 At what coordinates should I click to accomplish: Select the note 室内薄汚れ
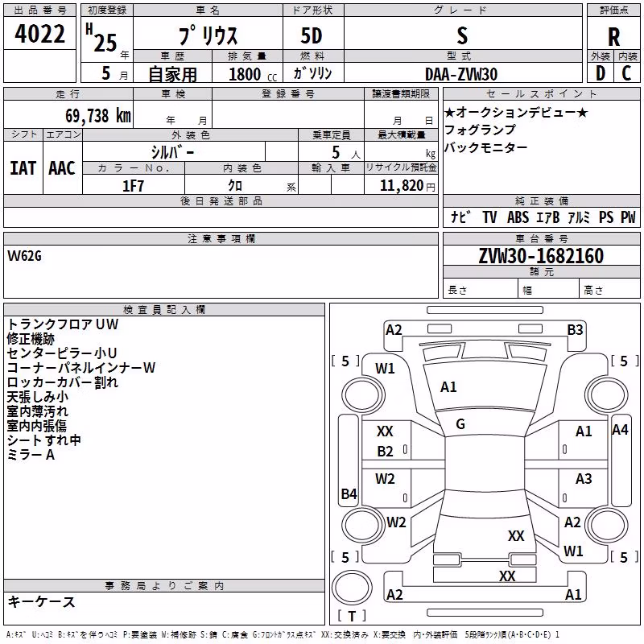pos(38,411)
